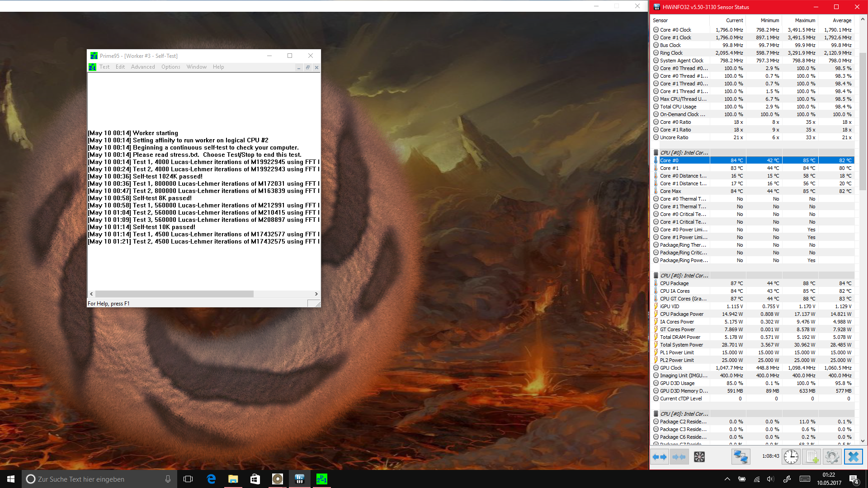Viewport: 868px width, 488px height.
Task: Click the expand sensor columns arrows icon
Action: (660, 457)
